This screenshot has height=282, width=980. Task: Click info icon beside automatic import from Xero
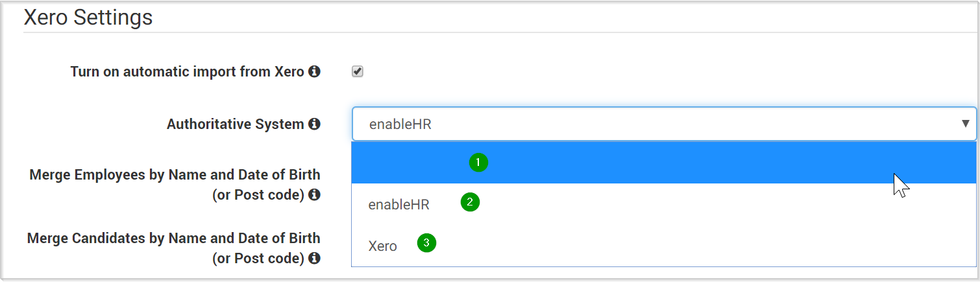pos(315,71)
